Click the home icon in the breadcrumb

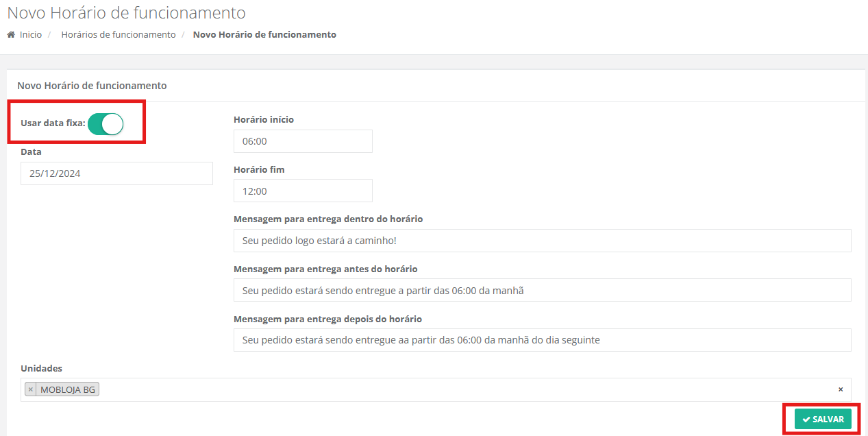(x=11, y=35)
